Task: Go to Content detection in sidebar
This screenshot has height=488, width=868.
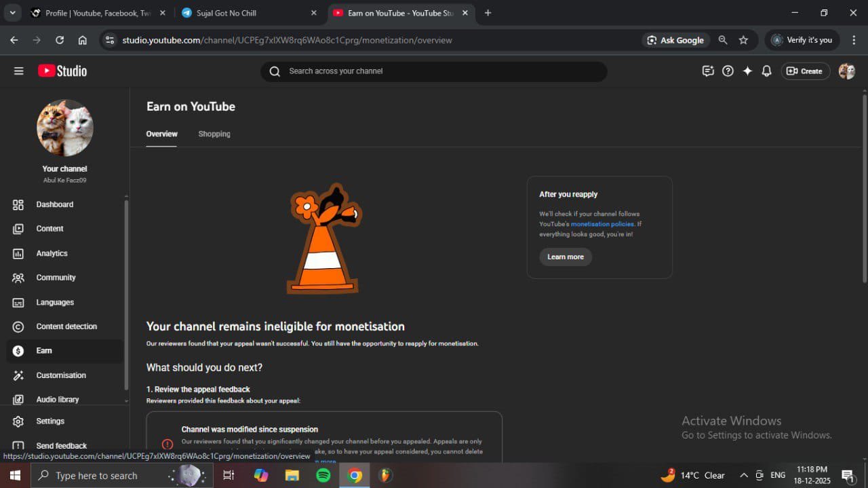Action: [66, 326]
